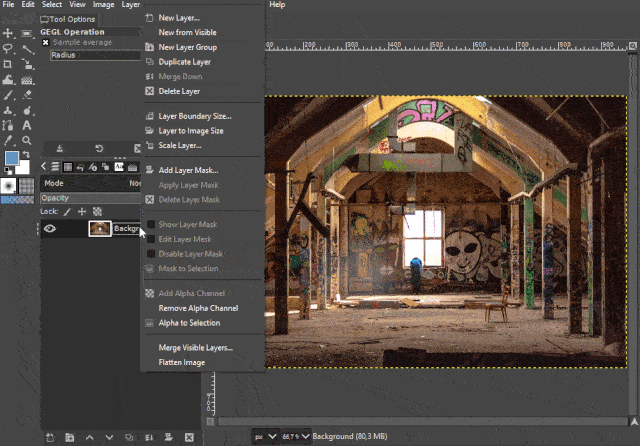The image size is (640, 446).
Task: Select the Measure tool in the toolbox
Action: click(27, 49)
